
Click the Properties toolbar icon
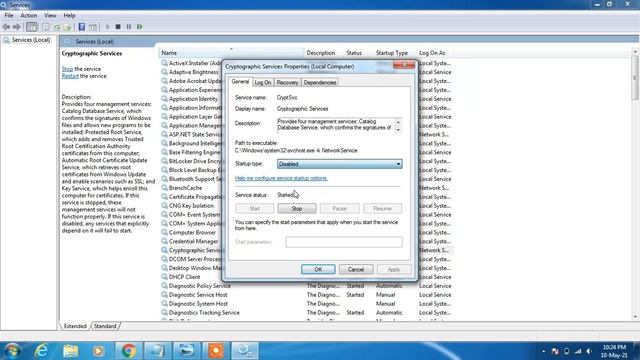pyautogui.click(x=46, y=27)
